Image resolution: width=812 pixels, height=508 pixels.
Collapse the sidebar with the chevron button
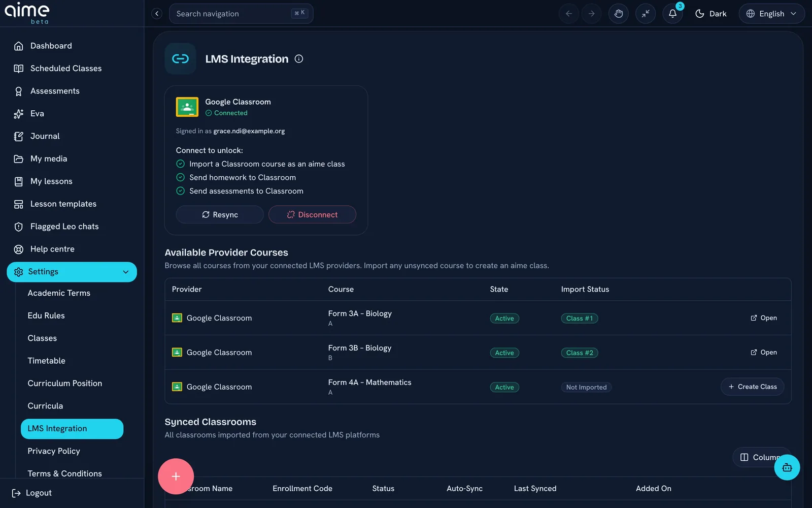coord(157,14)
